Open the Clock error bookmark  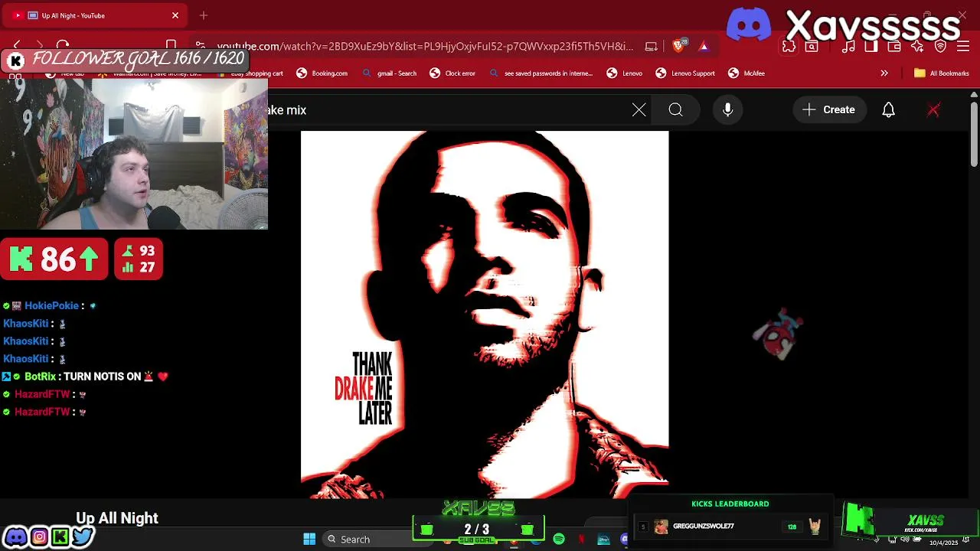point(452,73)
